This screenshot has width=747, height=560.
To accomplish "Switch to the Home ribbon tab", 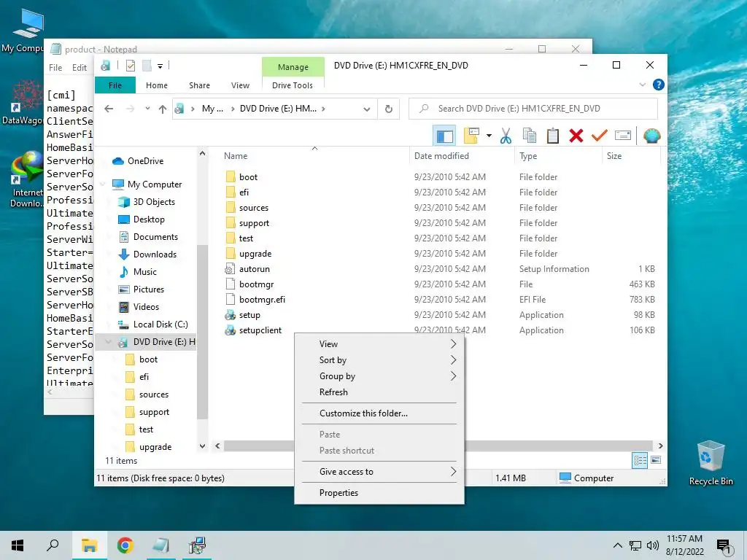I will pos(157,85).
